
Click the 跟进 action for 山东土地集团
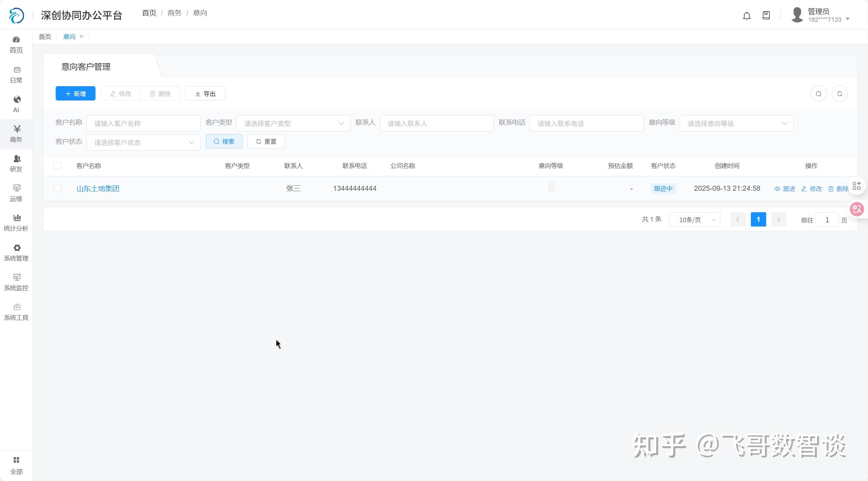(x=785, y=189)
